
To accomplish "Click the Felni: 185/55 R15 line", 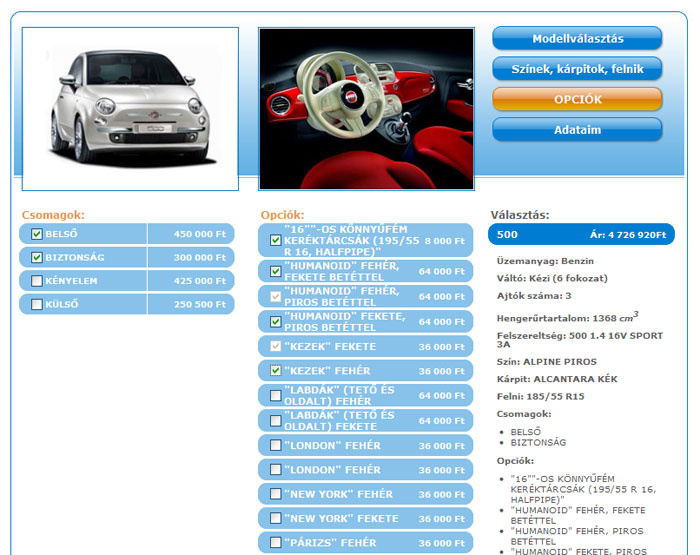I will (540, 396).
